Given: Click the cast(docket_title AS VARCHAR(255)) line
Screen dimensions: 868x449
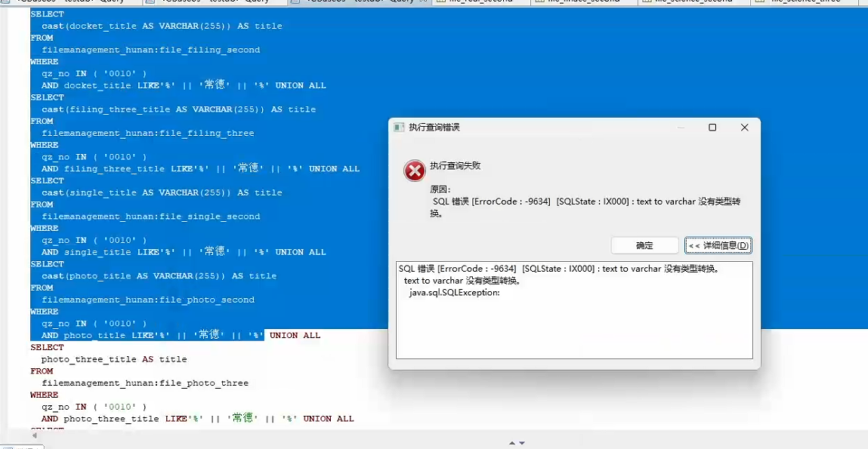Looking at the screenshot, I should tap(162, 26).
